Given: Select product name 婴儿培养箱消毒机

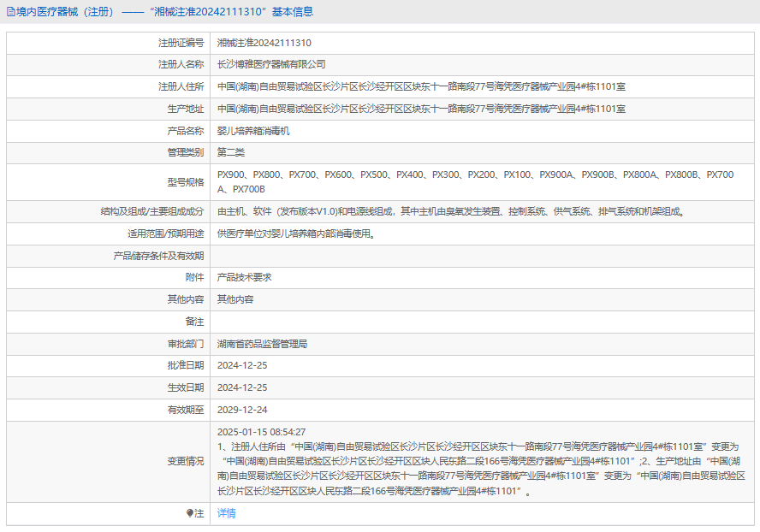Looking at the screenshot, I should click(253, 131).
